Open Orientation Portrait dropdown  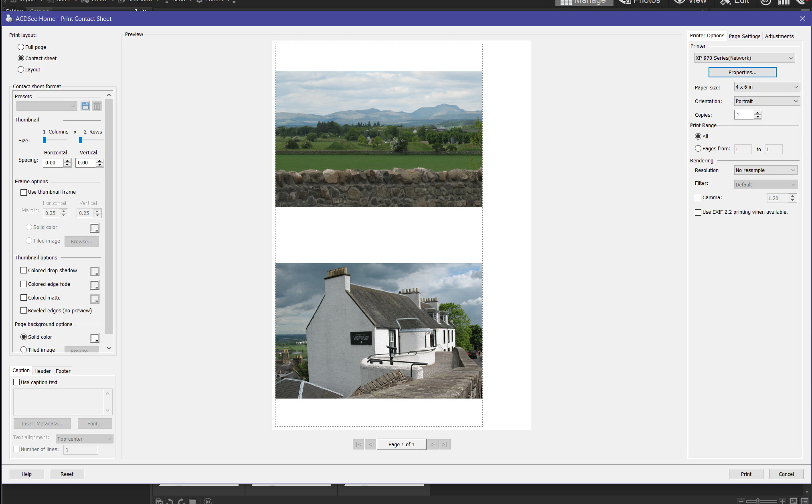pyautogui.click(x=767, y=101)
